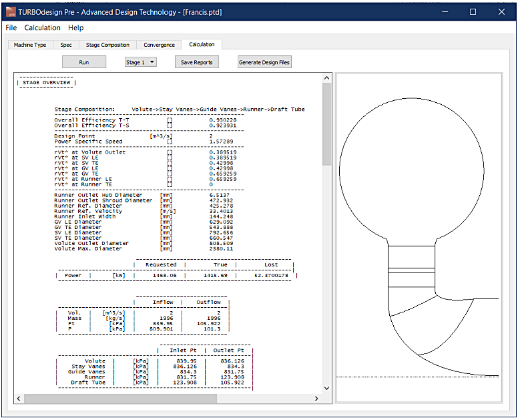
Task: Select the Calculation tab
Action: pos(202,45)
